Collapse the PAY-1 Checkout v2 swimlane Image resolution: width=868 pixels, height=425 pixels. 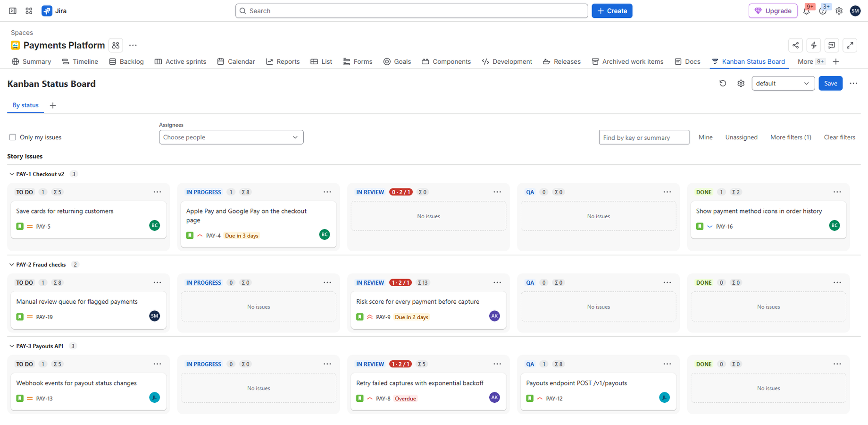pos(12,174)
